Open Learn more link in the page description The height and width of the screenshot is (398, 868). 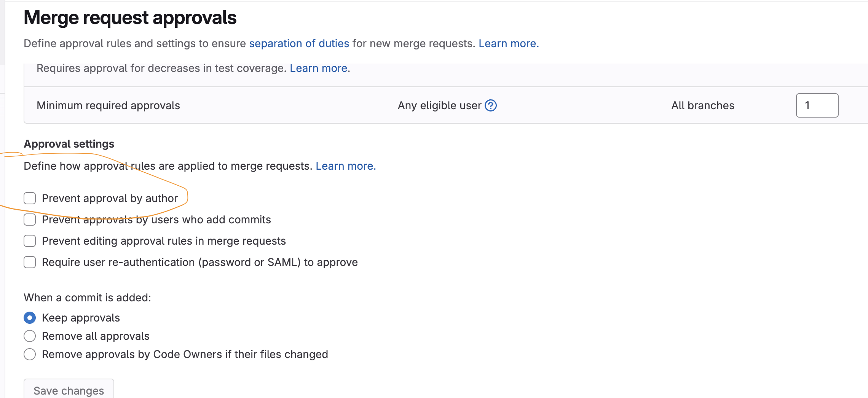tap(508, 43)
